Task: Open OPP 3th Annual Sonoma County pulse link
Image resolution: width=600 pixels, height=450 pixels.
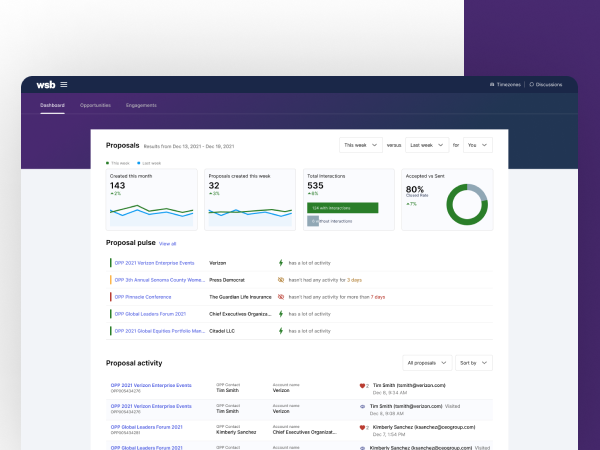Action: click(x=160, y=280)
